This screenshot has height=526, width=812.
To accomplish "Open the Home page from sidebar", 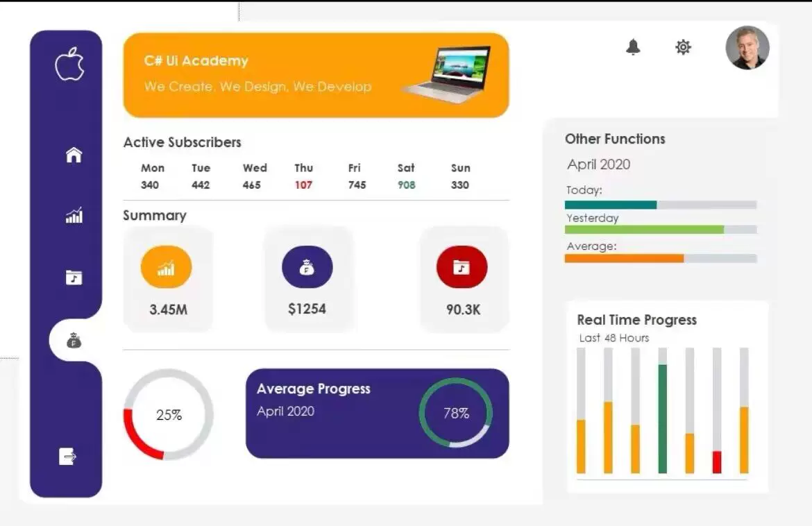I will point(74,155).
